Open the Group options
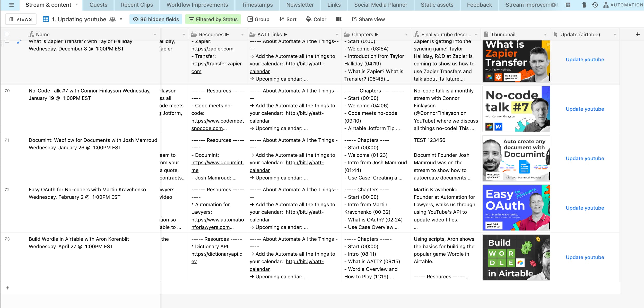Screen dimensions: 644x308 point(258,19)
